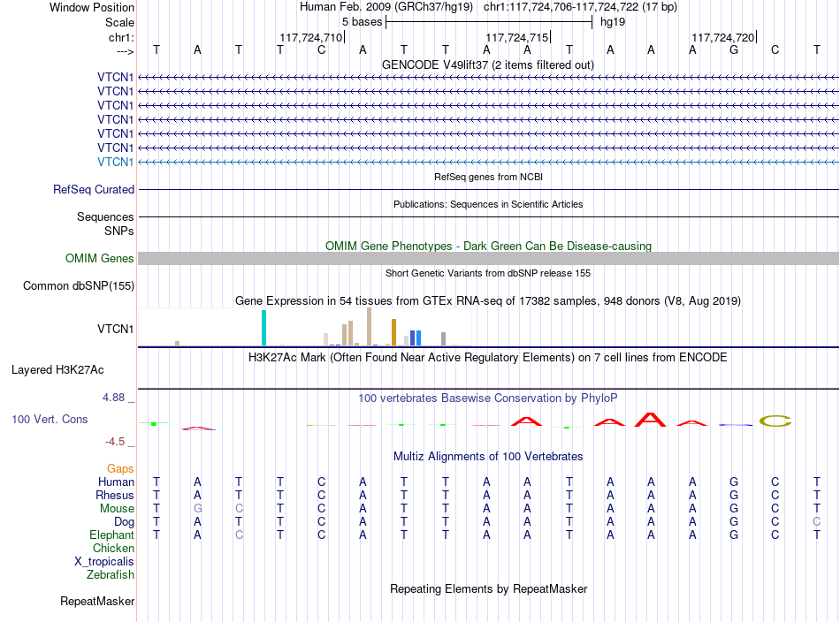Click the gray GTEx expression bar
Image resolution: width=840 pixels, height=622 pixels.
[x=443, y=339]
